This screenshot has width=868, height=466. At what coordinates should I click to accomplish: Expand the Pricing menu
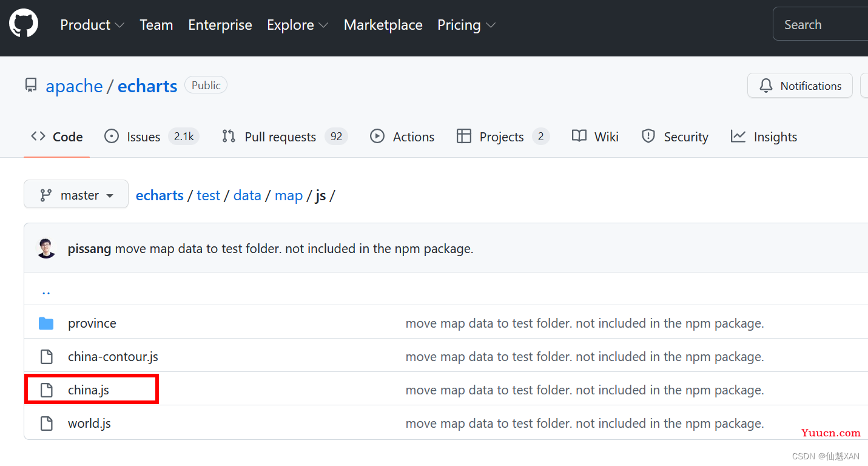(466, 25)
